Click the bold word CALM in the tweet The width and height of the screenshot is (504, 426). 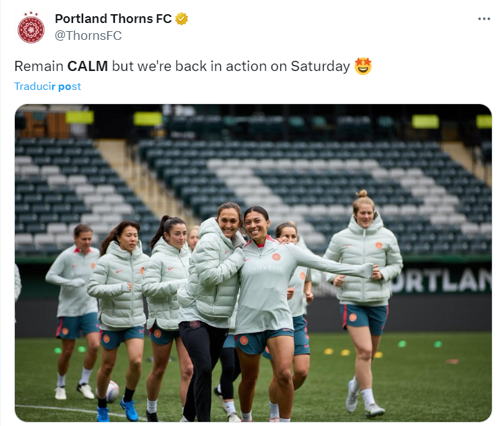[x=87, y=66]
